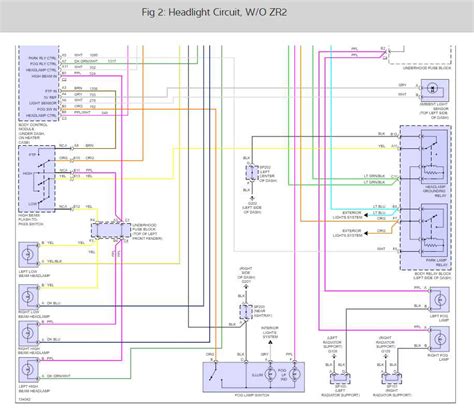Select the Park Lamp Relay symbol

click(434, 230)
